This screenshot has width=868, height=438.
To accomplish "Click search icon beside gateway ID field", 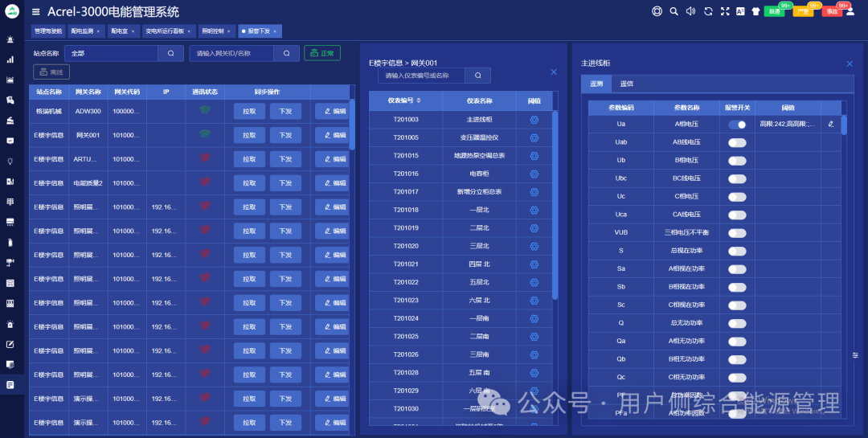I will coord(286,53).
